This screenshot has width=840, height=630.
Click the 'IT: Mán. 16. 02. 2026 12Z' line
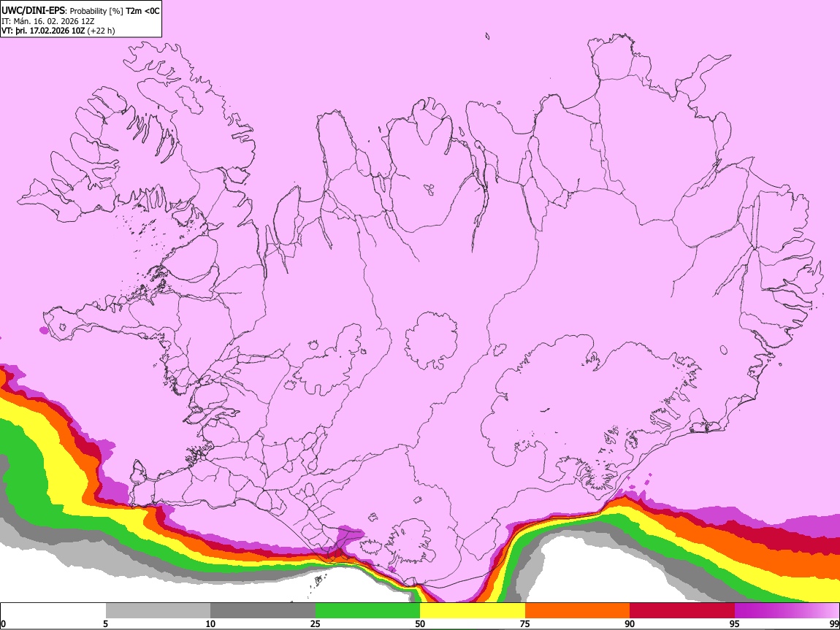[x=48, y=21]
